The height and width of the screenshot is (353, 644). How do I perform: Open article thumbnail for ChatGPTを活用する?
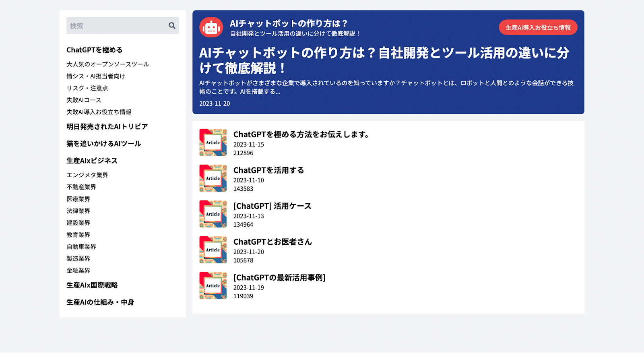pos(213,178)
